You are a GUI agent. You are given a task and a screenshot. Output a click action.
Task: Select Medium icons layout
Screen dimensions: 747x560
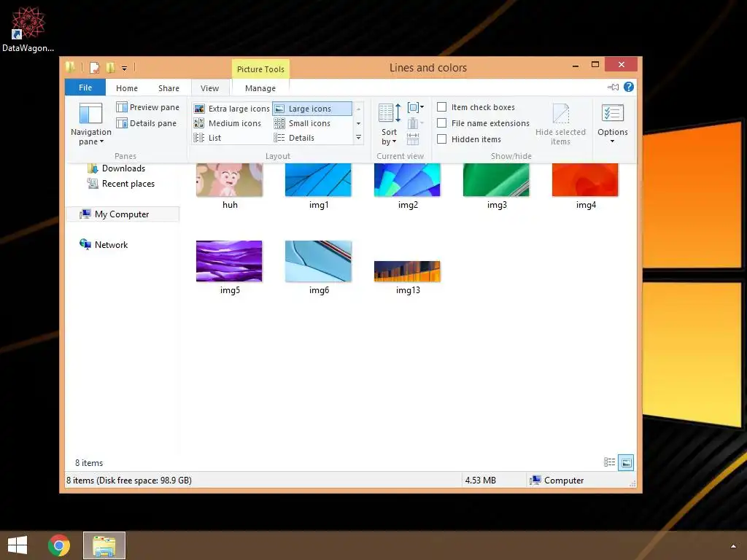point(228,123)
